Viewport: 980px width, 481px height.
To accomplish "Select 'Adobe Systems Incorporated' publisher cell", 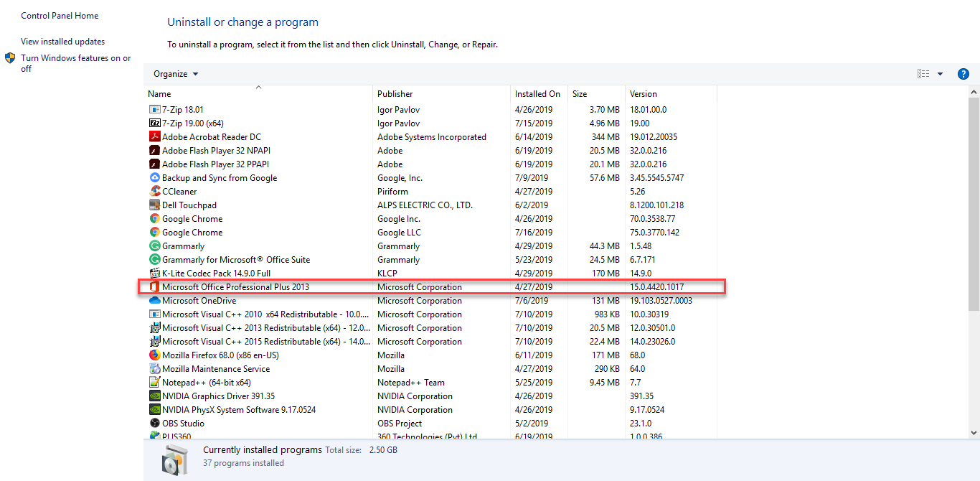I will (x=432, y=137).
